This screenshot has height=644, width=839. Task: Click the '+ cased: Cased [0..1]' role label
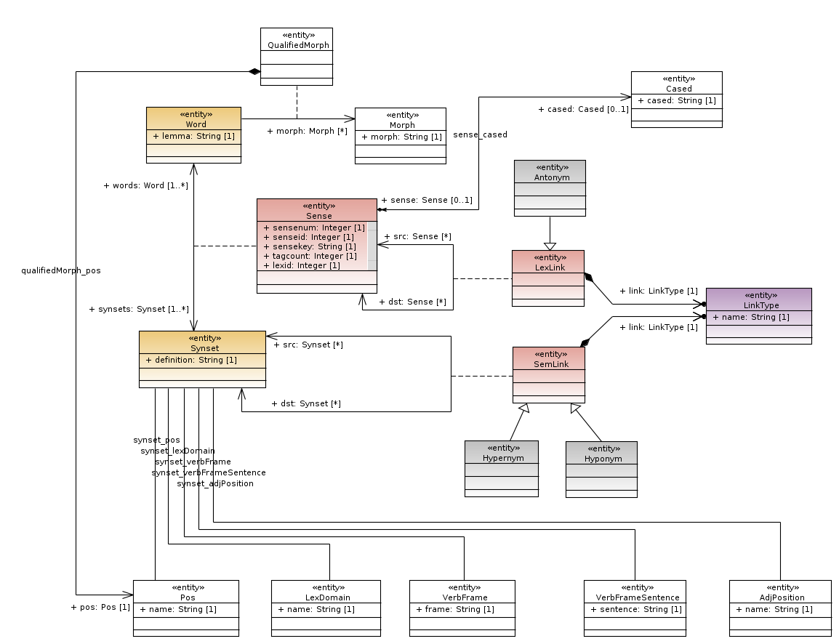pos(583,109)
